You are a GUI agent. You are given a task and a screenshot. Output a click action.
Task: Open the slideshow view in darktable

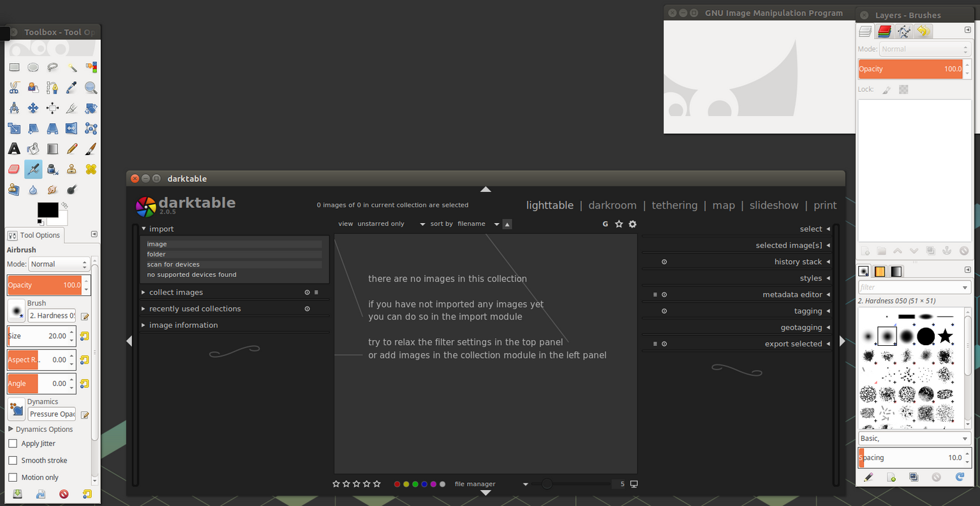pyautogui.click(x=774, y=205)
